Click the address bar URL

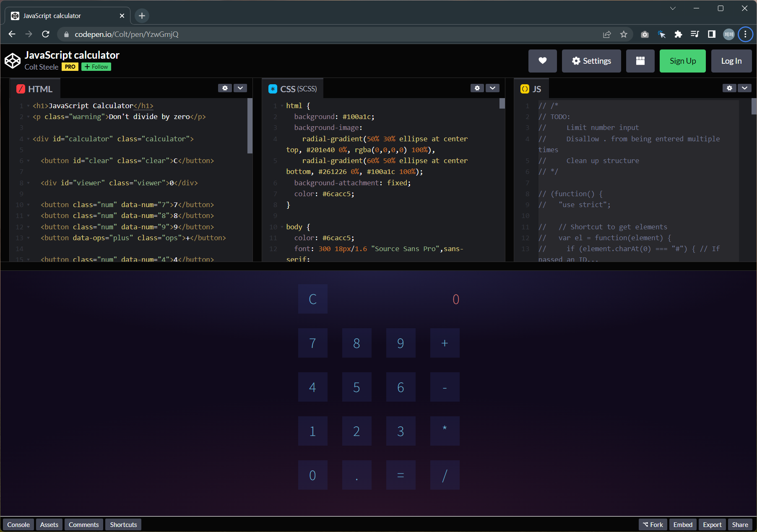[126, 34]
